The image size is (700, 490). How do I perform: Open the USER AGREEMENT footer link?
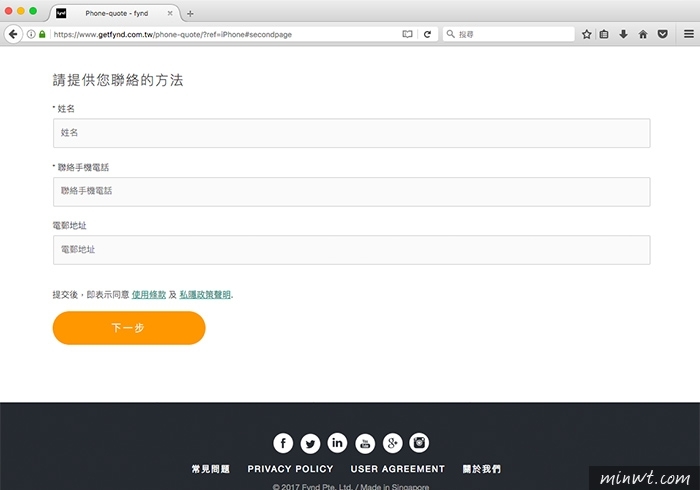397,469
